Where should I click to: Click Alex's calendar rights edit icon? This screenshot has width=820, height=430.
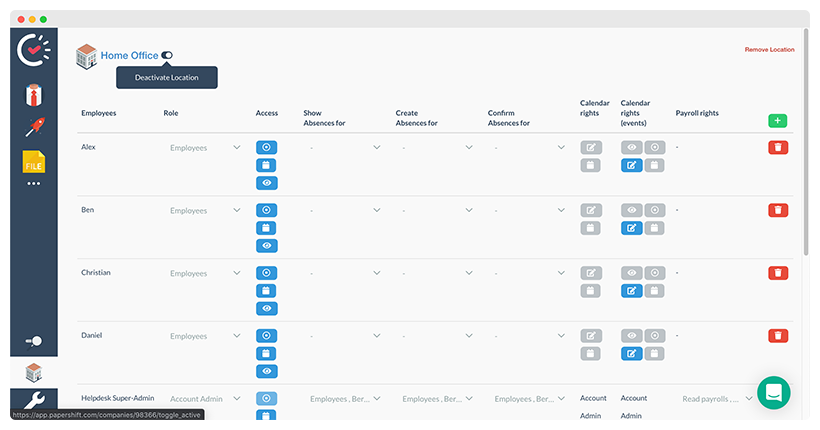point(591,148)
